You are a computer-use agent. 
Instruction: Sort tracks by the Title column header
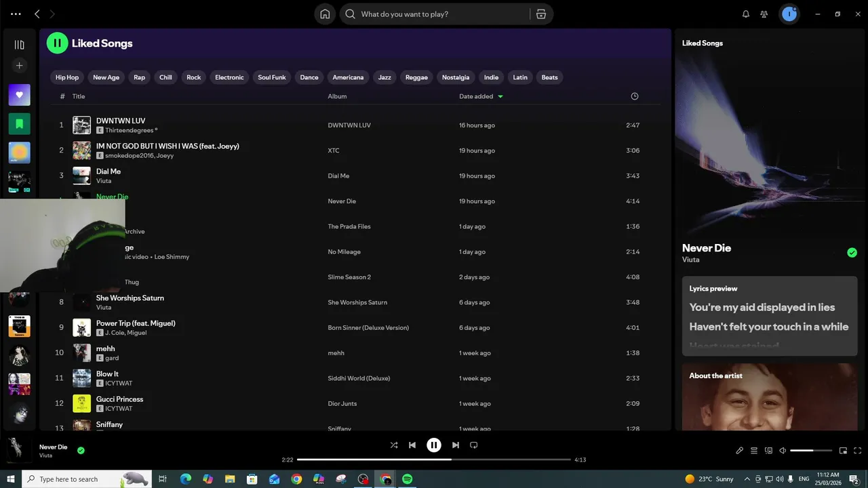click(x=79, y=96)
